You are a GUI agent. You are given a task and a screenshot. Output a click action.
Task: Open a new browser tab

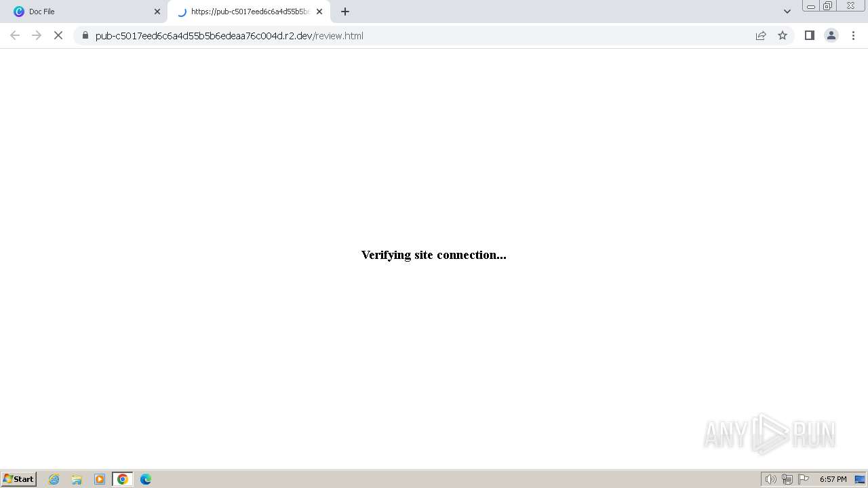click(x=345, y=12)
